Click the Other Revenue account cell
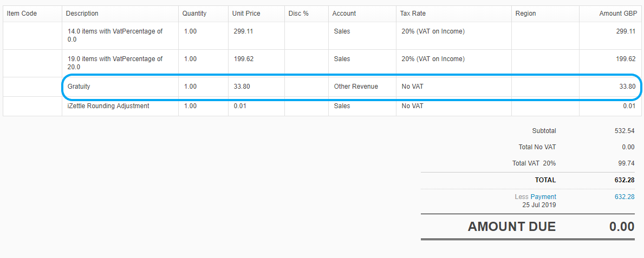The image size is (644, 258). click(356, 87)
